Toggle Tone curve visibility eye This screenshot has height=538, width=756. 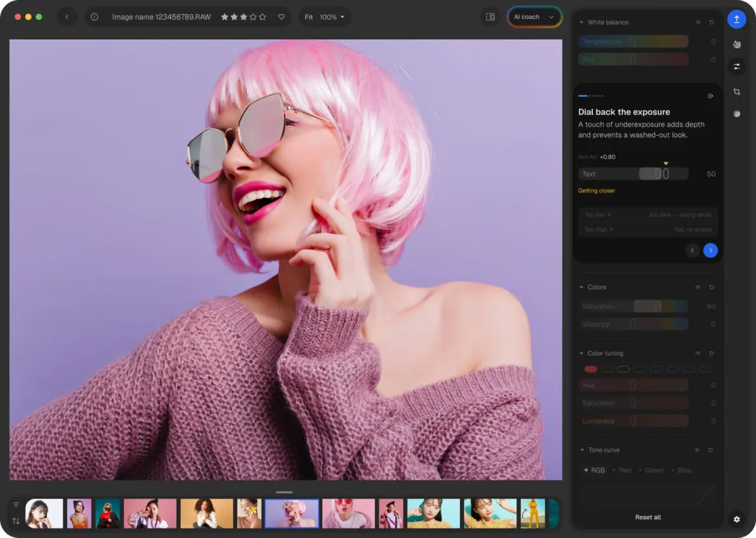coord(697,450)
